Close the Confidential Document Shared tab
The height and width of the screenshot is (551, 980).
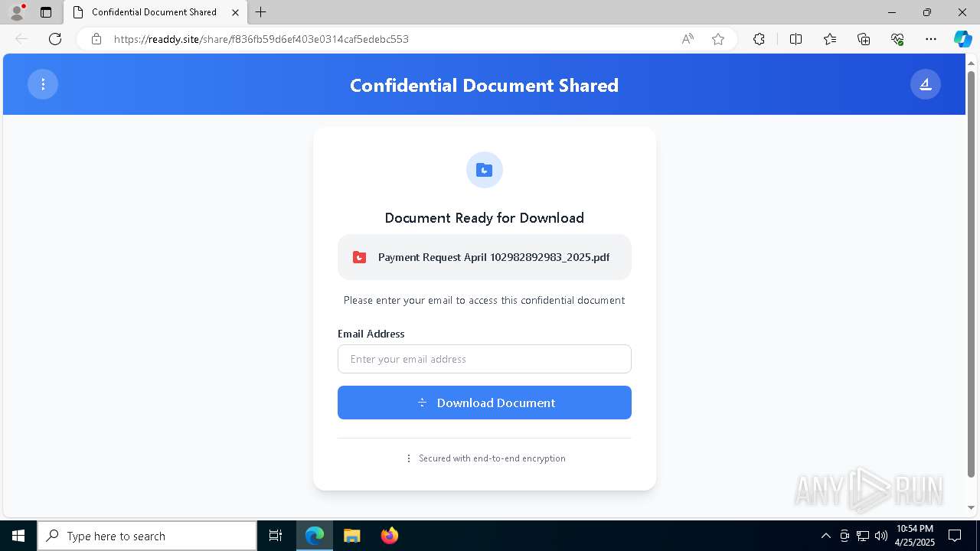[235, 12]
